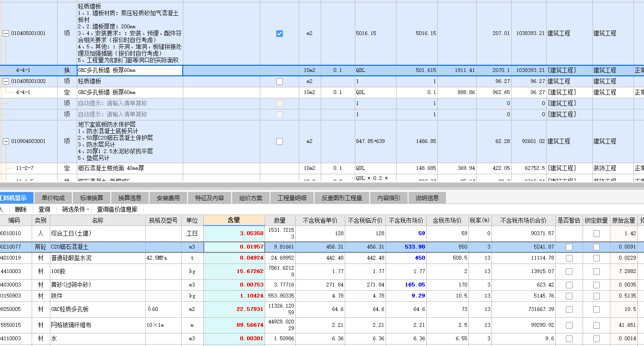Click the 税率(%) column header

(480, 220)
